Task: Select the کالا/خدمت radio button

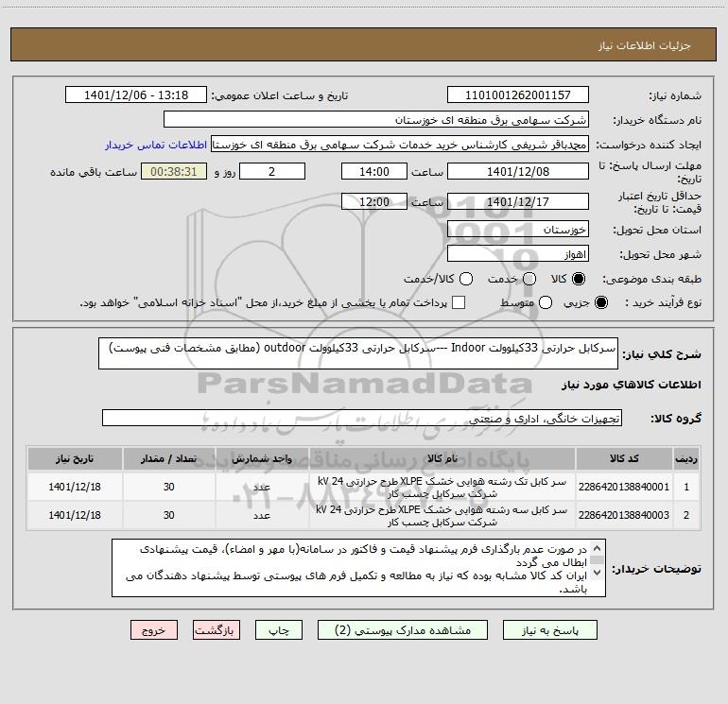Action: 466,279
